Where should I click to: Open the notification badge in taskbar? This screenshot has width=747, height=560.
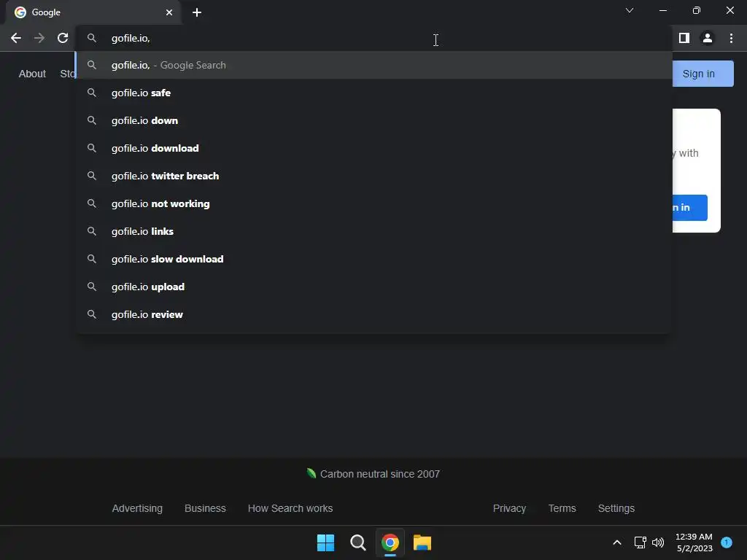[727, 542]
